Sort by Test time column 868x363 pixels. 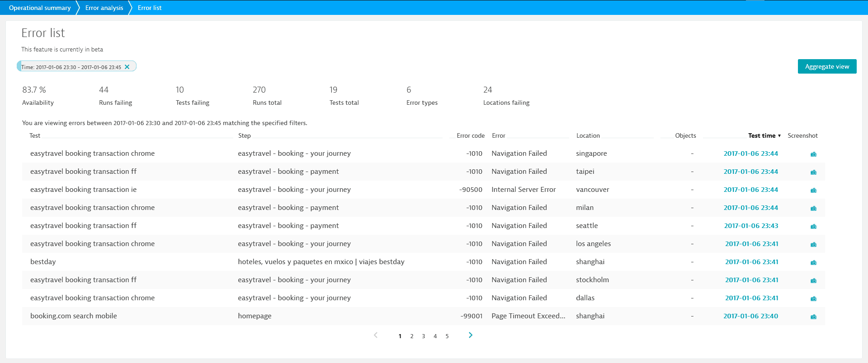(x=764, y=135)
